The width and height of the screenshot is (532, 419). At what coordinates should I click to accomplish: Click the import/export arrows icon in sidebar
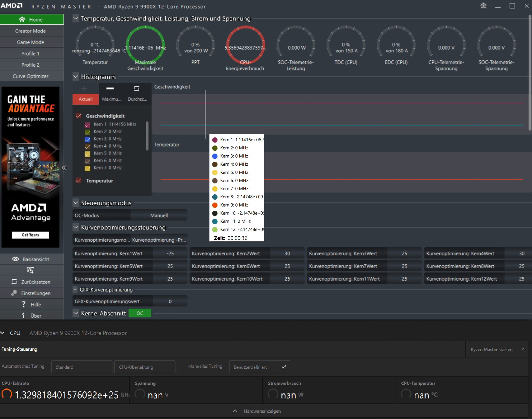coord(30,270)
